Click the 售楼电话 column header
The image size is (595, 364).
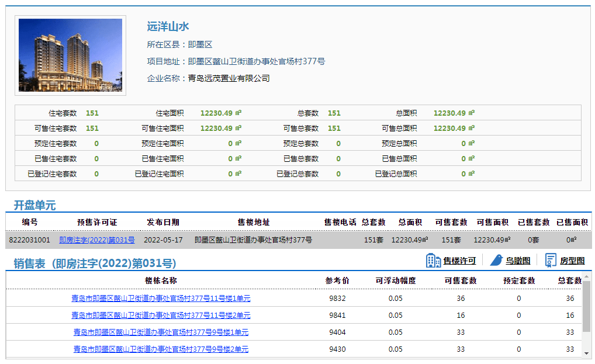340,222
